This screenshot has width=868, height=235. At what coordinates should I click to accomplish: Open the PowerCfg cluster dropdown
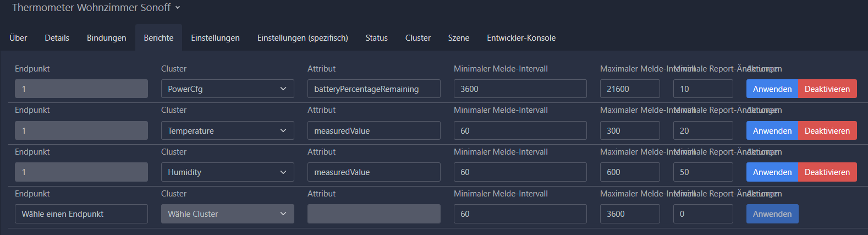pyautogui.click(x=227, y=89)
